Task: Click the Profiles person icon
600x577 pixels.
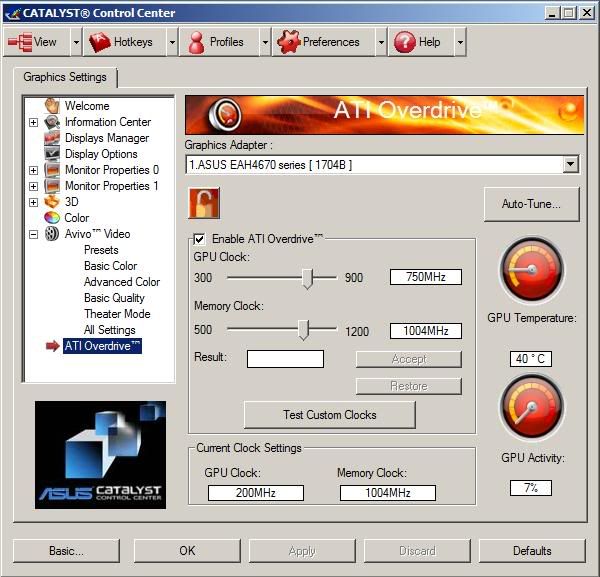Action: 196,42
